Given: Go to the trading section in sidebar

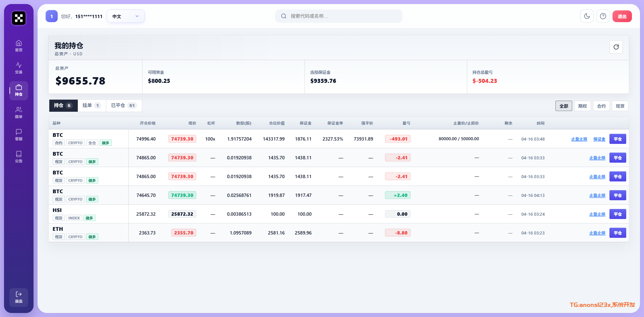Looking at the screenshot, I should click(19, 68).
